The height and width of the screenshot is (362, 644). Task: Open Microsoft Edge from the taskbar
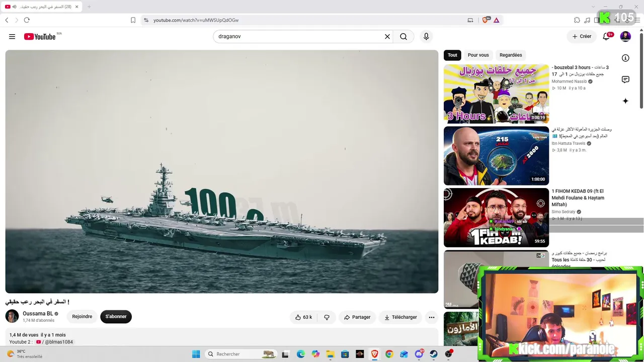point(300,354)
